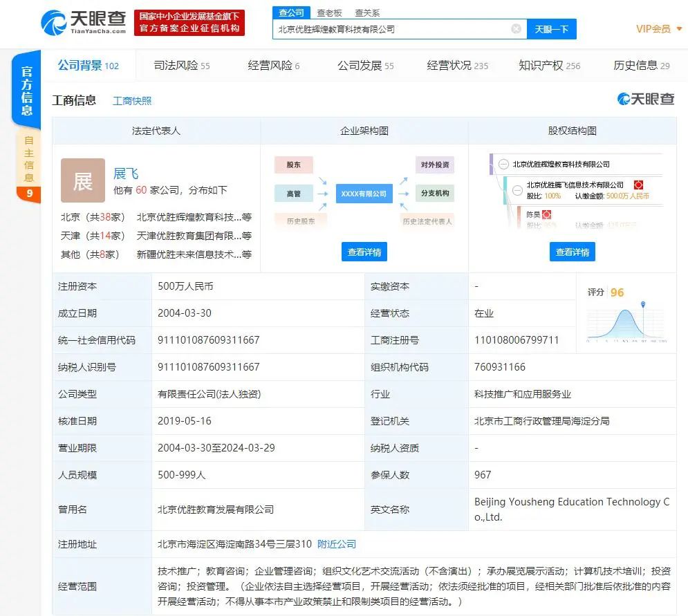Click the orange 9 badge under 自主信息
The width and height of the screenshot is (688, 616).
click(x=28, y=194)
